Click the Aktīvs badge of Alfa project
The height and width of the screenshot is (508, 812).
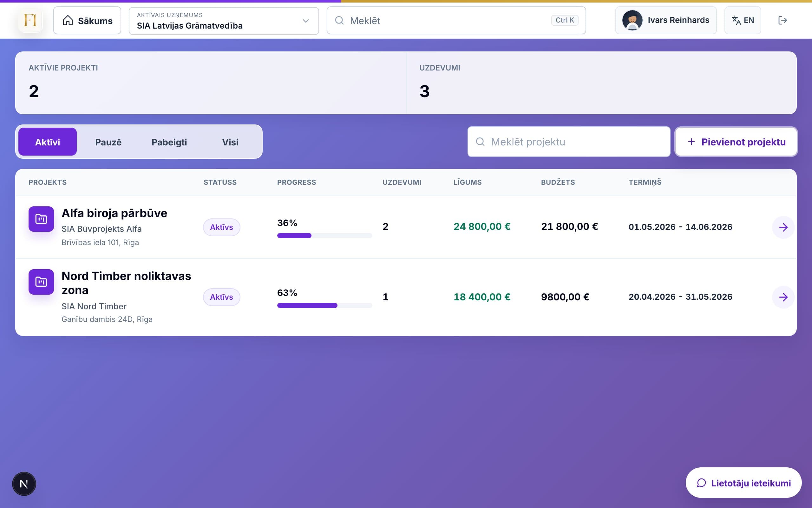(x=221, y=227)
